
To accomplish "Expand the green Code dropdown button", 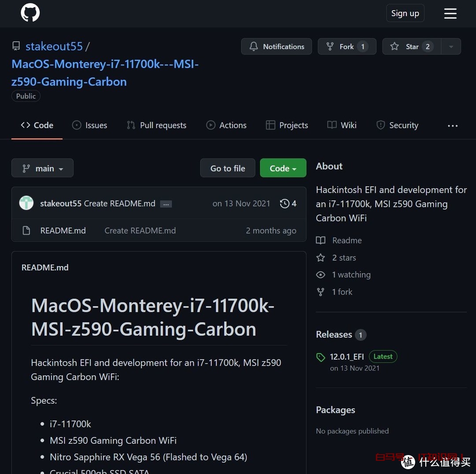I will coord(283,168).
